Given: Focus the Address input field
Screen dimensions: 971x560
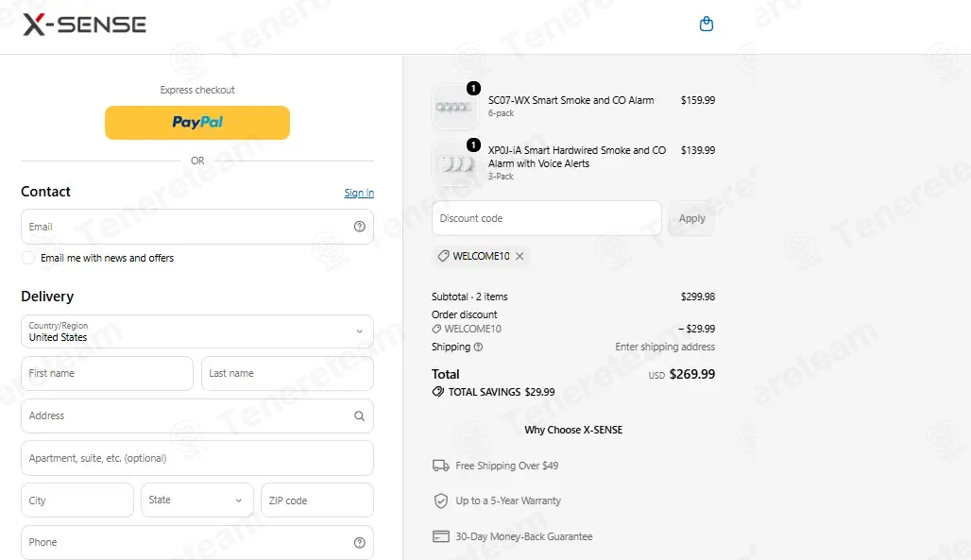Looking at the screenshot, I should (196, 416).
